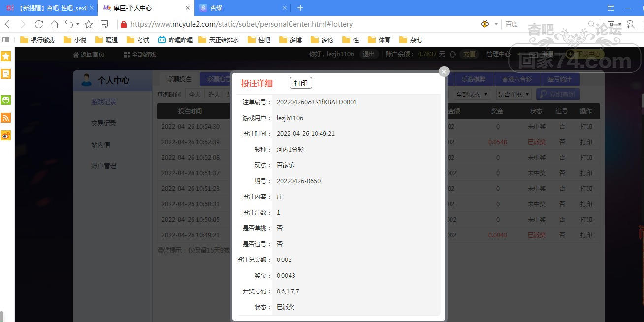644x322 pixels.
Task: Select the 摩臣-个人中心 browser tab
Action: coord(146,8)
